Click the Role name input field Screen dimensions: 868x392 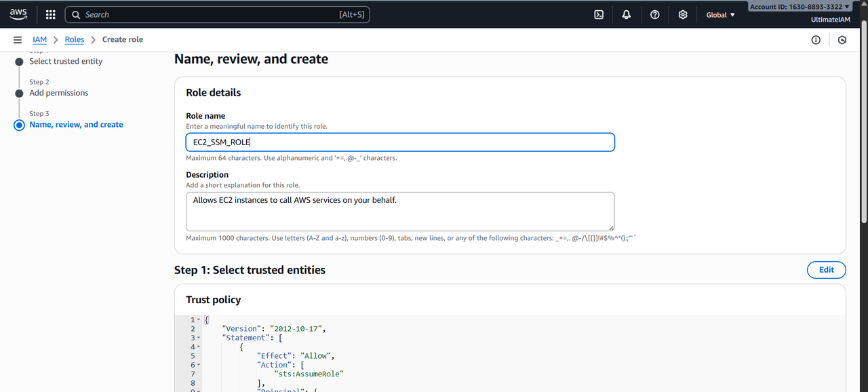click(400, 142)
